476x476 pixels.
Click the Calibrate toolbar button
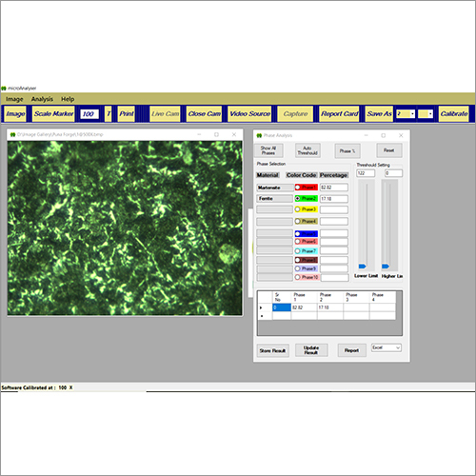(x=454, y=114)
